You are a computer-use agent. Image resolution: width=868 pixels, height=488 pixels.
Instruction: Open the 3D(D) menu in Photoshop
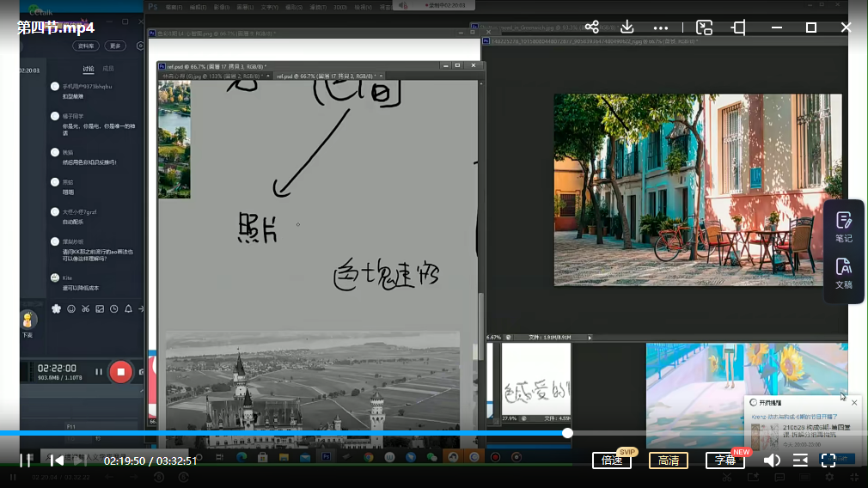point(339,7)
